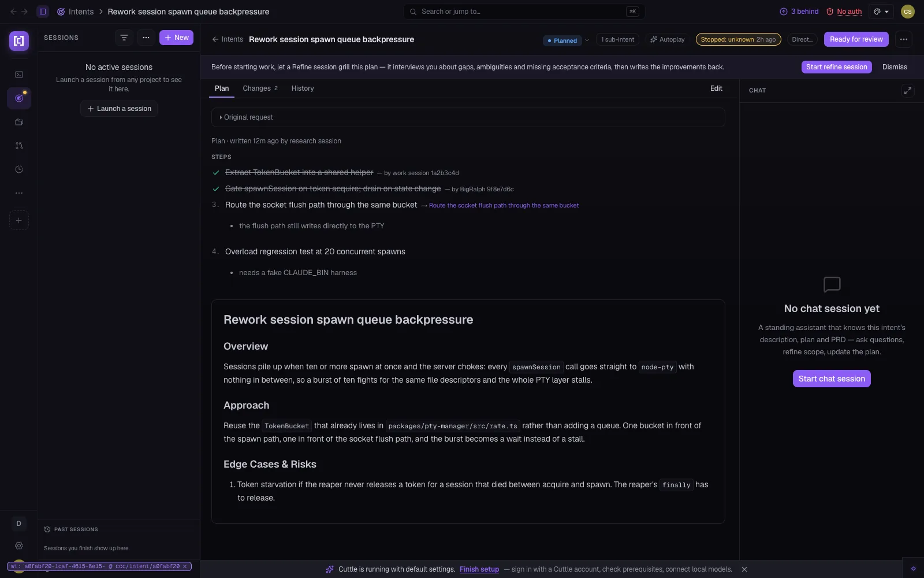Open the 3 behind update indicator
Viewport: 924px width, 578px height.
pos(799,12)
